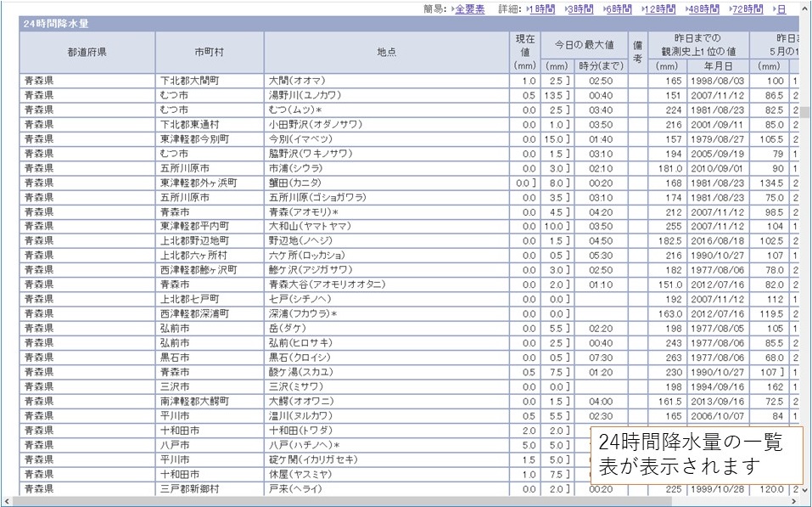Screen dimensions: 812x507
Task: Select the 鰺ケ沢(アジガサワ) station cell
Action: click(x=386, y=269)
